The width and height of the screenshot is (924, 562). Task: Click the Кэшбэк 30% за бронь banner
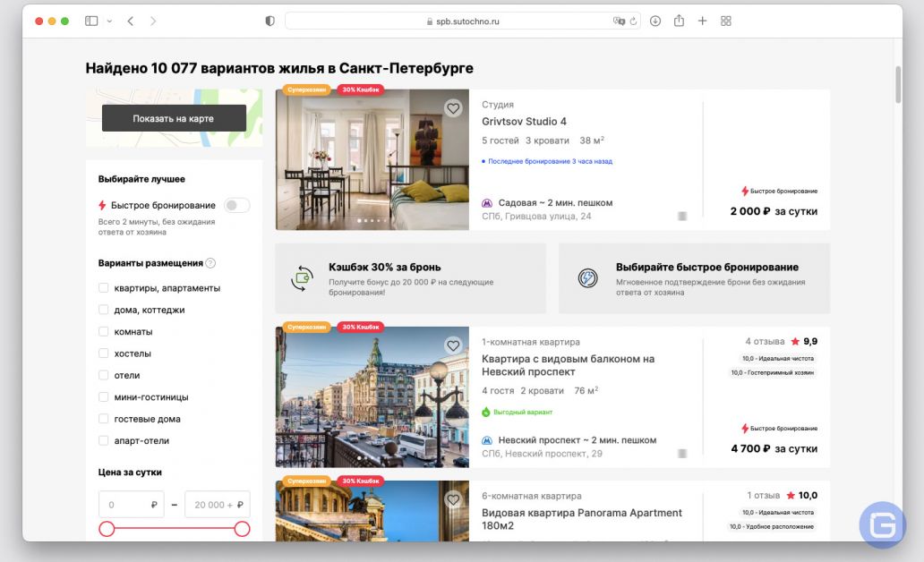[x=410, y=278]
